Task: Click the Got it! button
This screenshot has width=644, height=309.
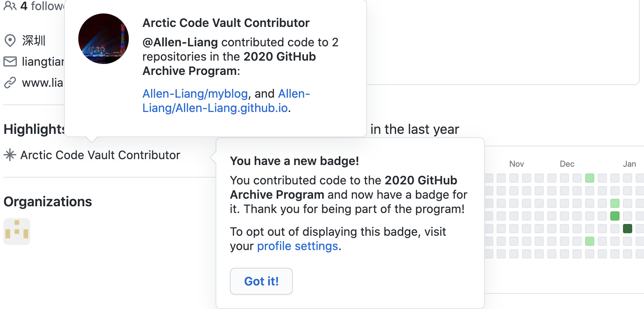Action: point(261,281)
